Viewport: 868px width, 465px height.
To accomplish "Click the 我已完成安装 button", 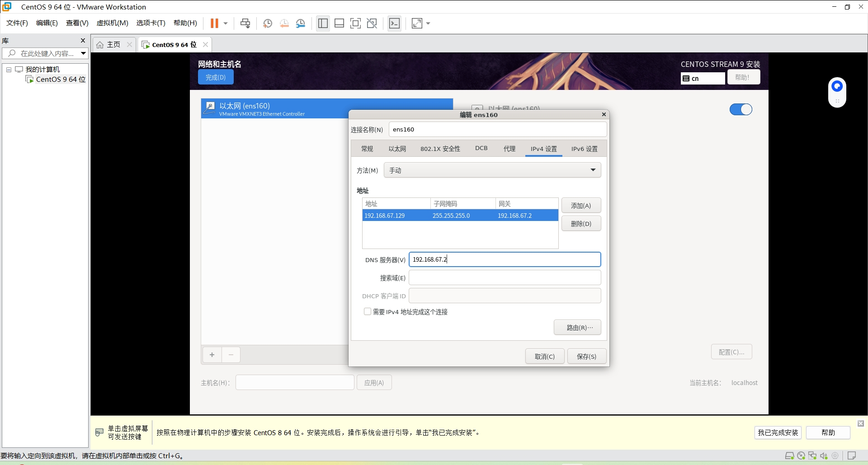I will click(x=778, y=432).
